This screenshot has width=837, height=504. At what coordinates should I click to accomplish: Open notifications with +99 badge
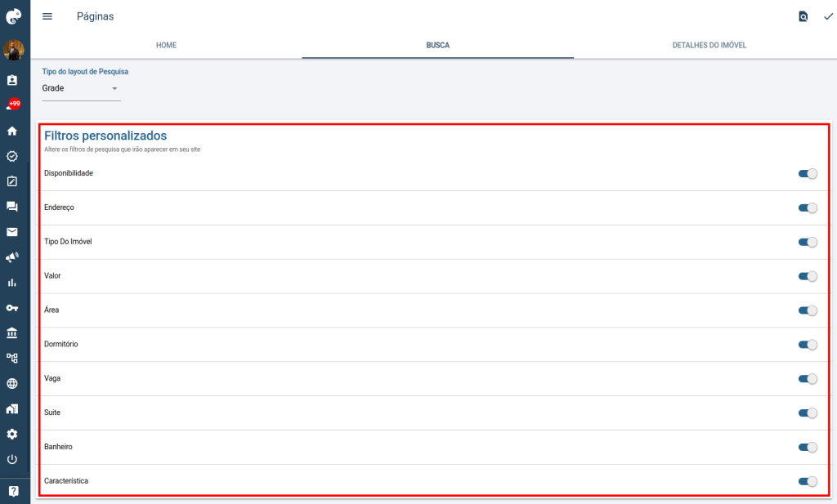pos(13,105)
